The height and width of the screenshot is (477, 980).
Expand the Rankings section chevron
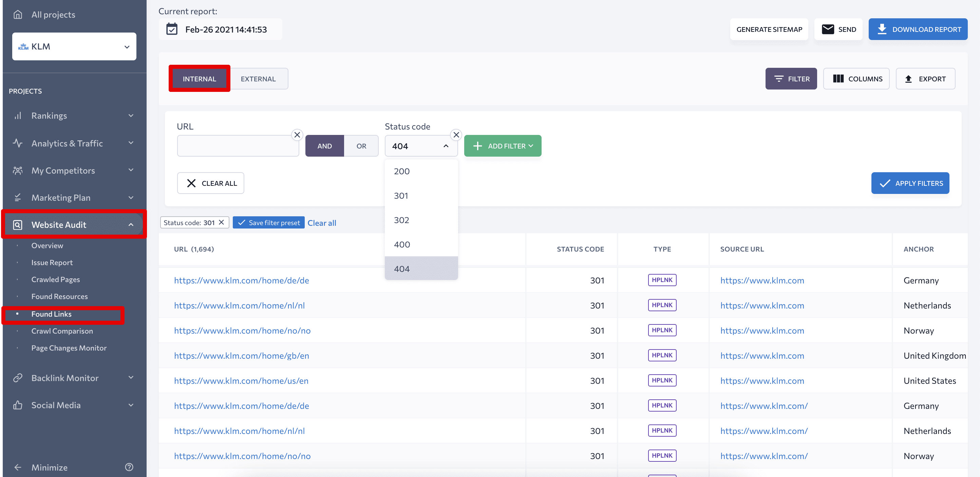pyautogui.click(x=131, y=116)
